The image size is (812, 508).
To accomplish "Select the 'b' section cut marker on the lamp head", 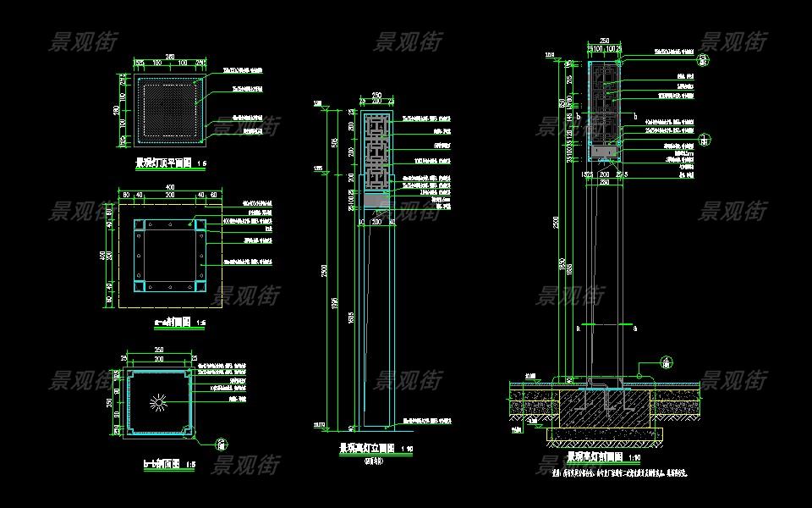I will pyautogui.click(x=634, y=116).
